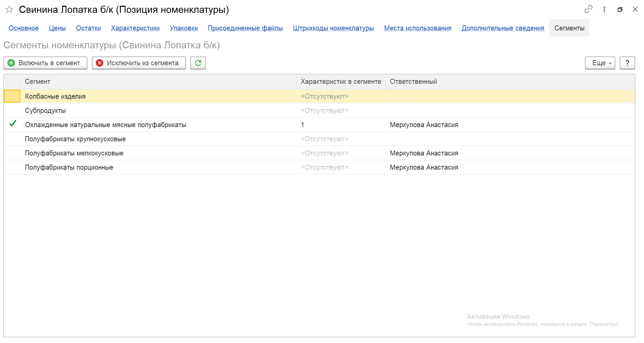This screenshot has width=644, height=343.
Task: Open the three-dot options menu
Action: (604, 9)
